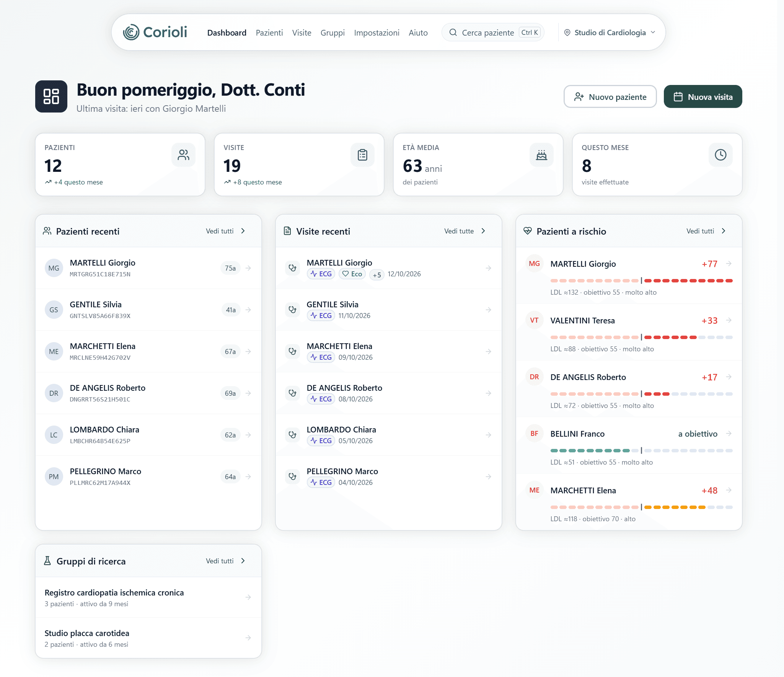Click the arrow on PELLEGRINO Marco patient row

pyautogui.click(x=248, y=476)
